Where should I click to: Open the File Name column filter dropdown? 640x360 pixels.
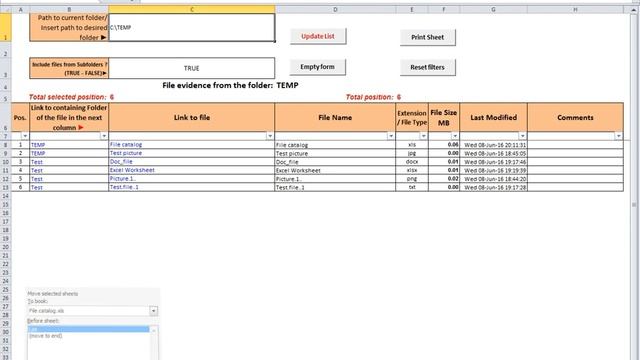[391, 136]
